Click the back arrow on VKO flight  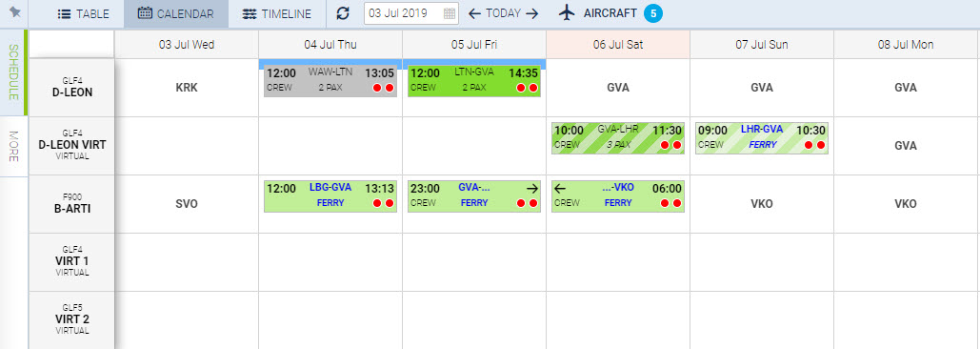tap(561, 188)
